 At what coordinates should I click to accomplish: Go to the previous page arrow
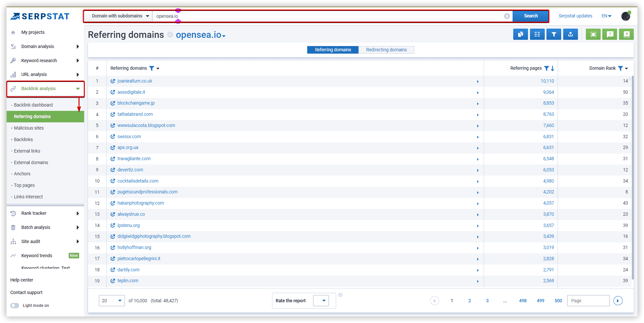tap(435, 301)
